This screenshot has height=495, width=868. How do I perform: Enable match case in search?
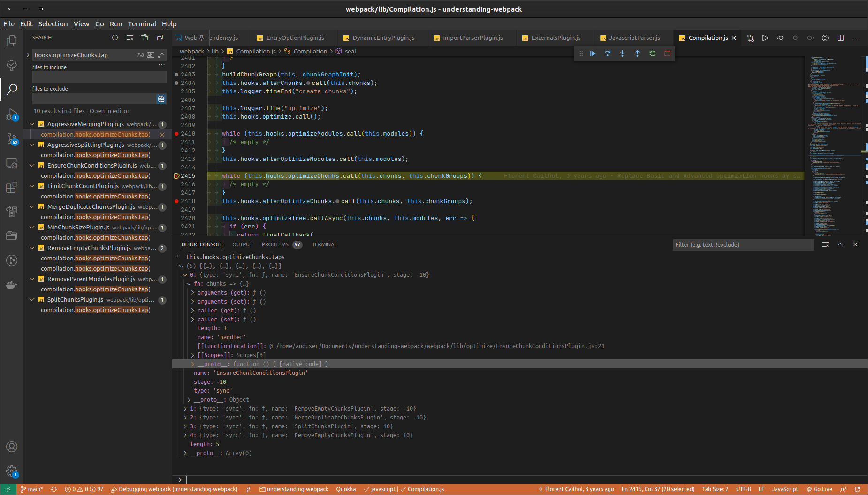coord(140,55)
